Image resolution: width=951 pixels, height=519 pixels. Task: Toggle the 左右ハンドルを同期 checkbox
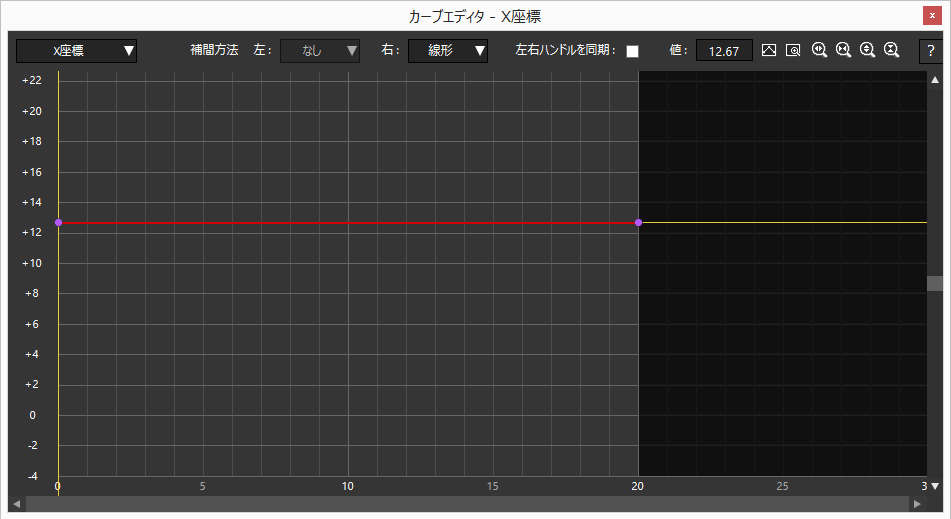[632, 51]
